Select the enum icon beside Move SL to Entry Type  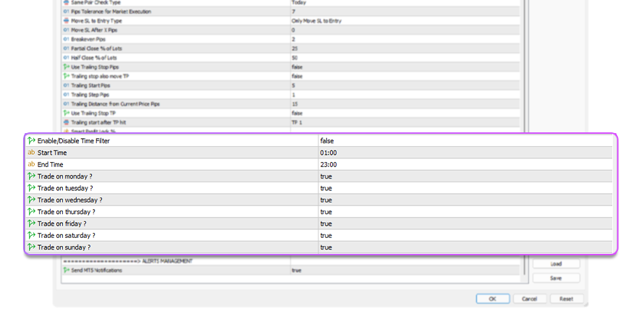(67, 21)
